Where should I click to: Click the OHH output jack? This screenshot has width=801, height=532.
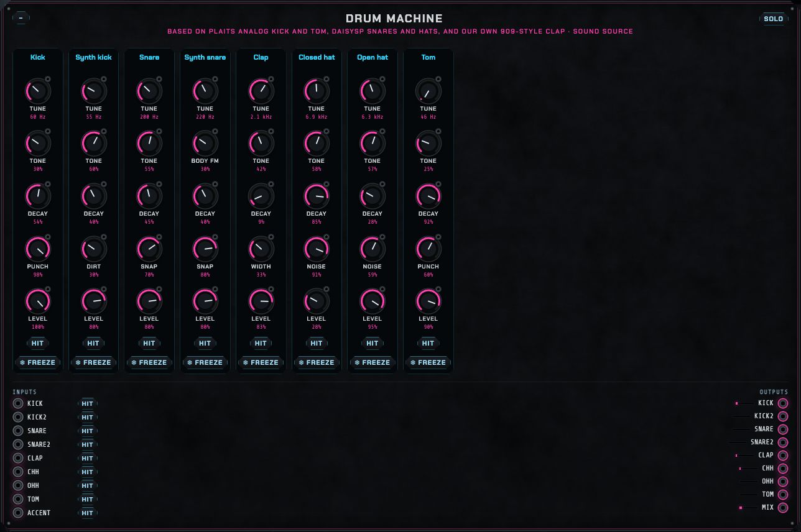pos(783,482)
